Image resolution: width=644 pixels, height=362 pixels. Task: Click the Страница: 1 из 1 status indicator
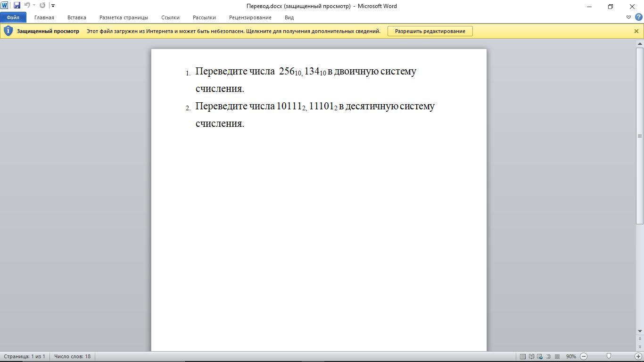coord(25,356)
